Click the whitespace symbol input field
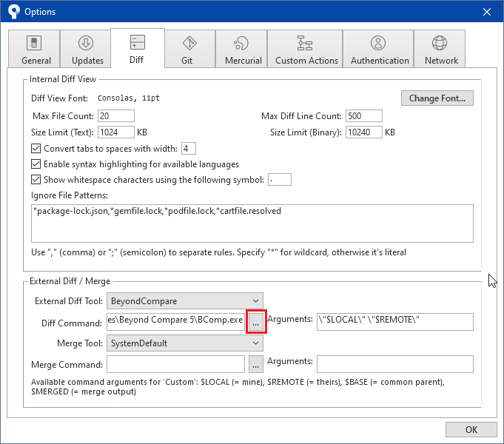The height and width of the screenshot is (444, 504). coord(280,180)
